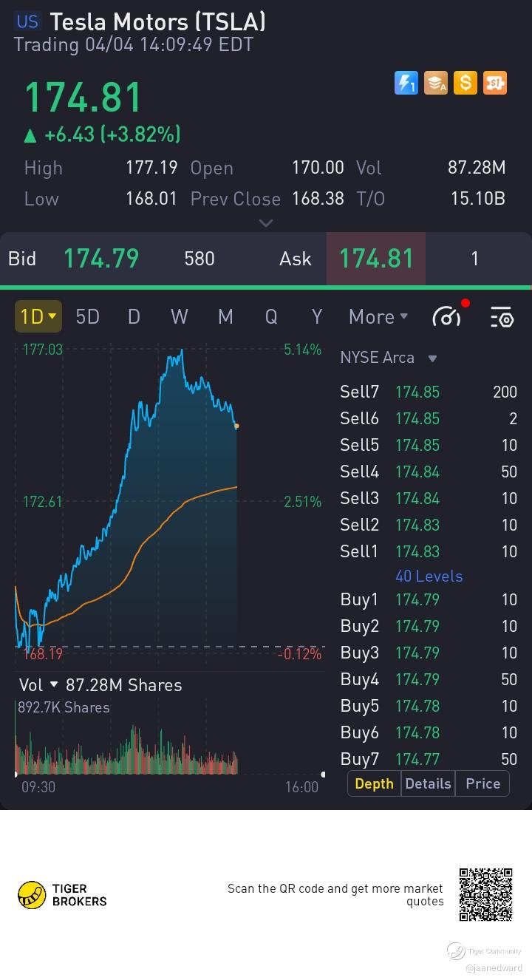
Task: Select the Sell4 order book row
Action: click(429, 472)
